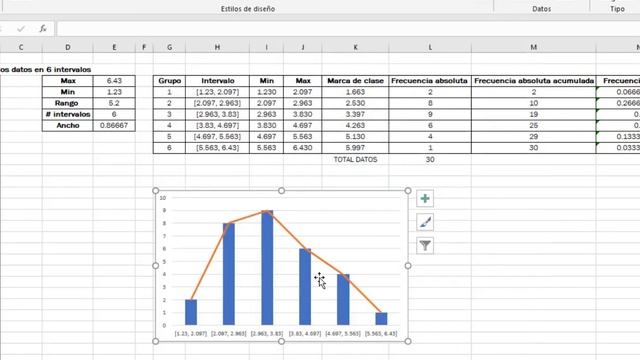This screenshot has height=360, width=640.
Task: Click the 'Frecuencia absoluta' header
Action: [429, 81]
